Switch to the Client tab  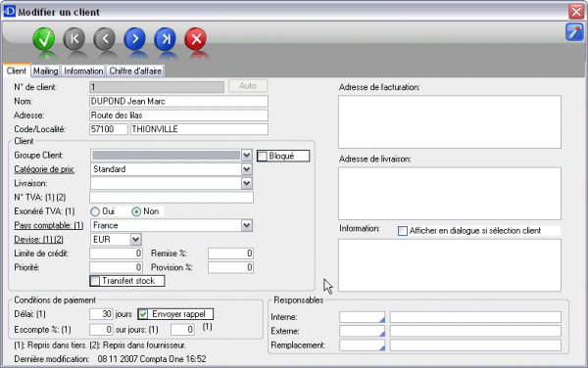coord(17,70)
